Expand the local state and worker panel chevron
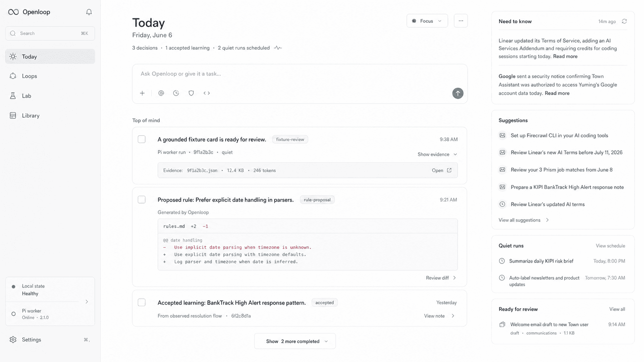Image resolution: width=644 pixels, height=362 pixels. point(87,302)
